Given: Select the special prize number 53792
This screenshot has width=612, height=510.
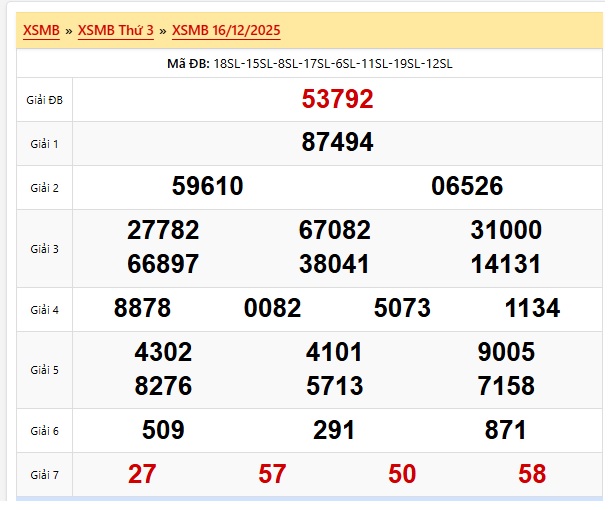Looking at the screenshot, I should (x=337, y=99).
